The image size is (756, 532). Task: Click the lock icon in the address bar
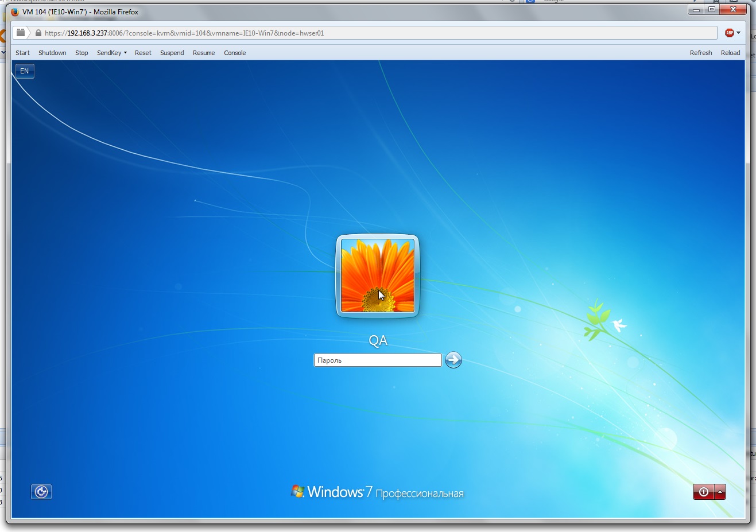[x=38, y=33]
